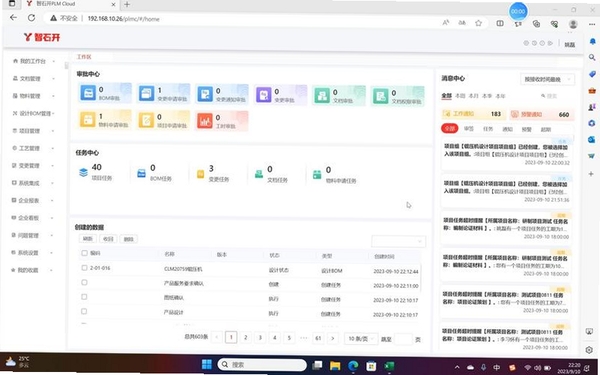Viewport: 600px width, 375px height.
Task: Open the yellow 变更任务 icon showing 3
Action: pos(200,174)
